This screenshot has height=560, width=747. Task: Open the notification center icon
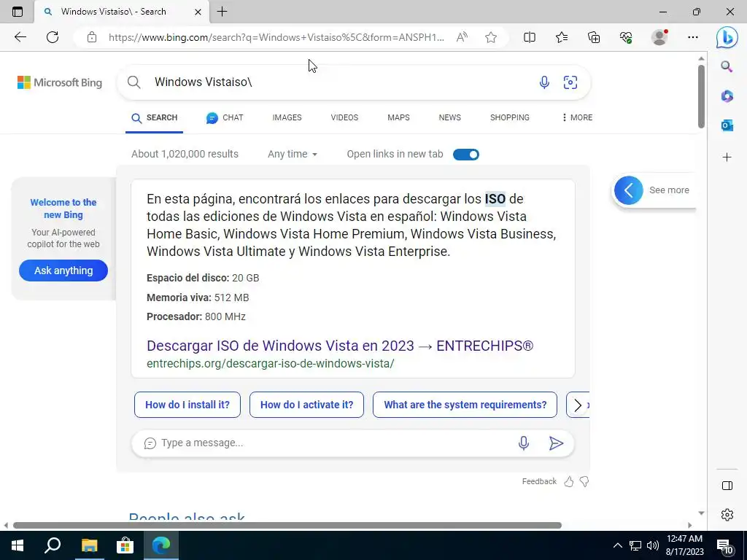[725, 546]
